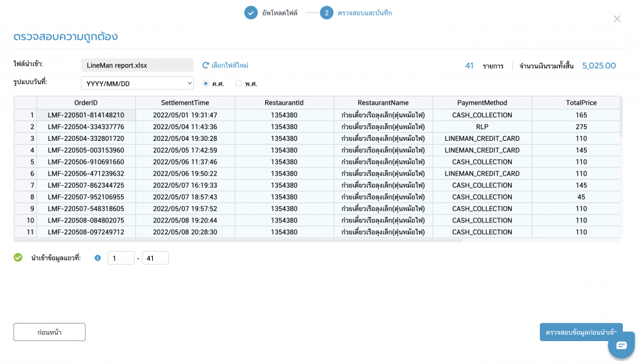Open the YYYY/MM/DD date format dropdown
This screenshot has height=364, width=639.
(x=137, y=83)
